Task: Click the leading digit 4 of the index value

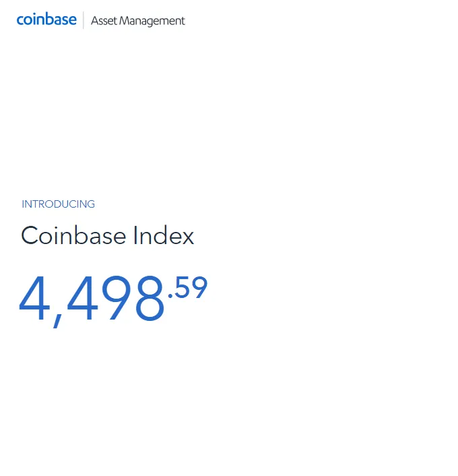Action: (34, 297)
